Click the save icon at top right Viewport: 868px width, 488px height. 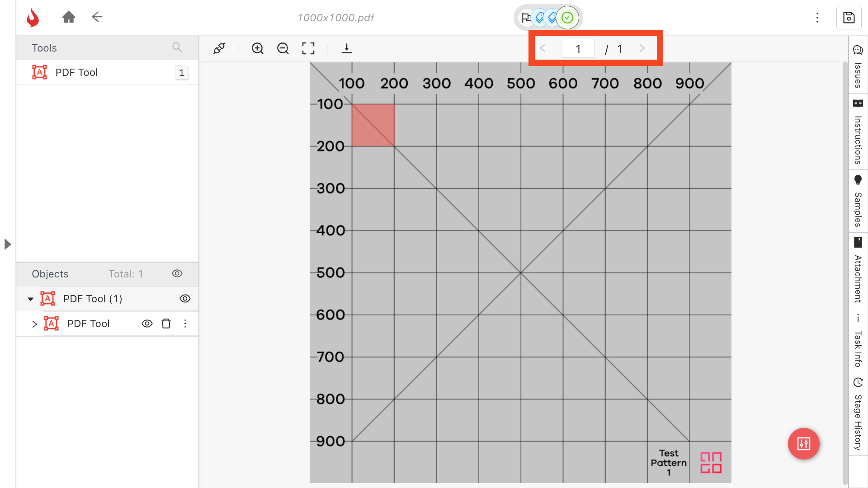tap(849, 18)
